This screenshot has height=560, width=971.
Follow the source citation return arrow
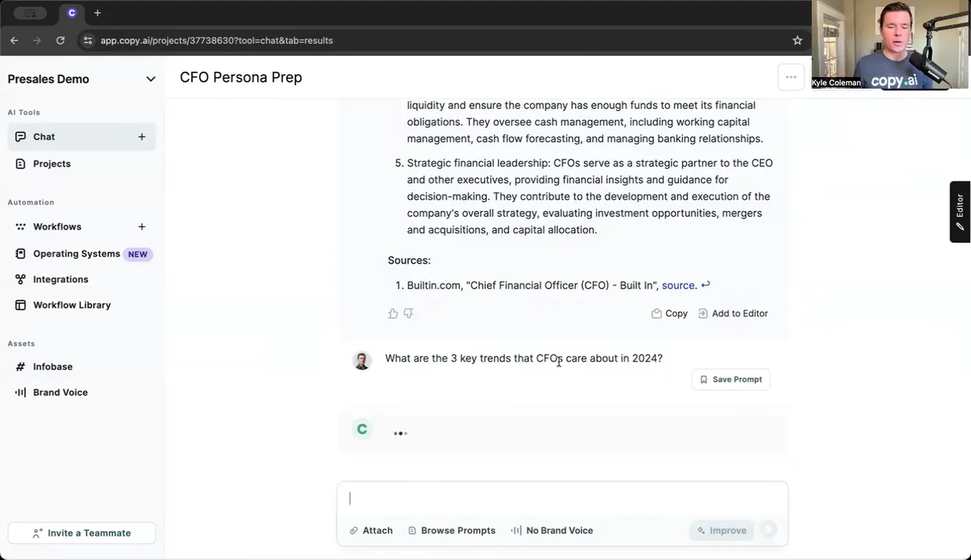[x=706, y=285]
